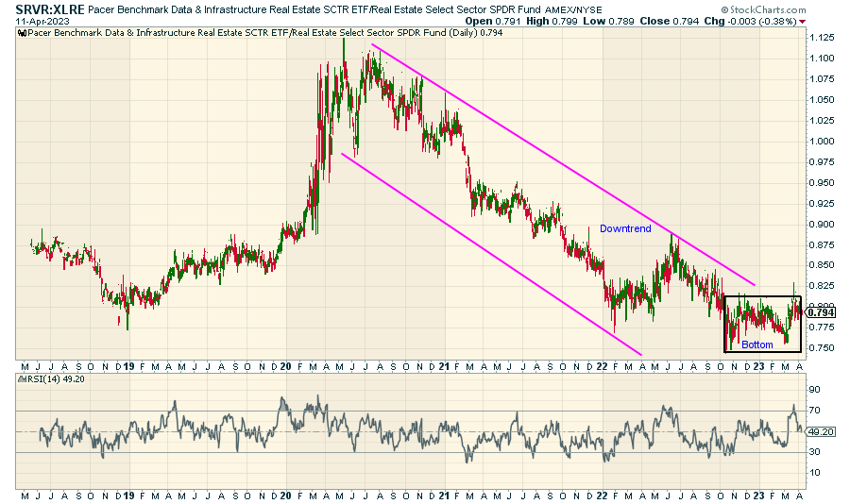This screenshot has width=850, height=504.
Task: Click the 0.794 current price tag
Action: click(x=821, y=312)
